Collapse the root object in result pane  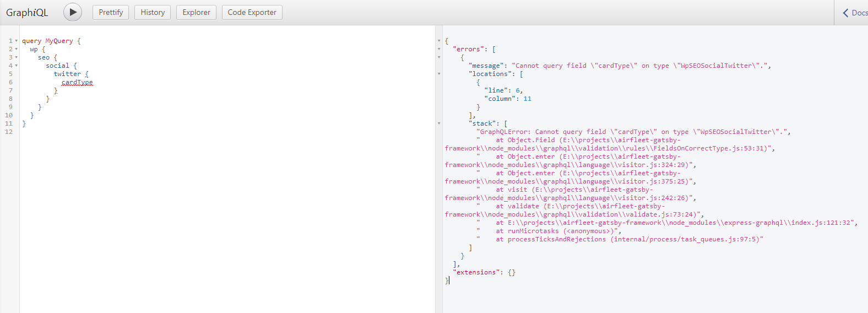[439, 41]
